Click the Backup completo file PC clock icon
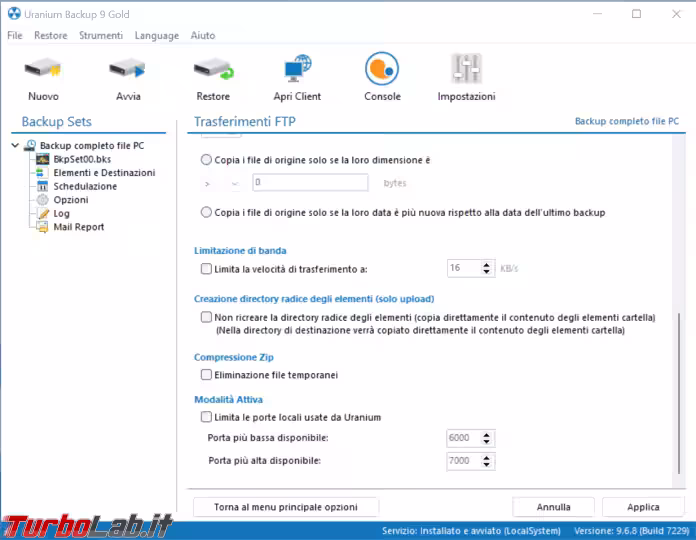Screen dimensions: 696x540 pos(30,145)
